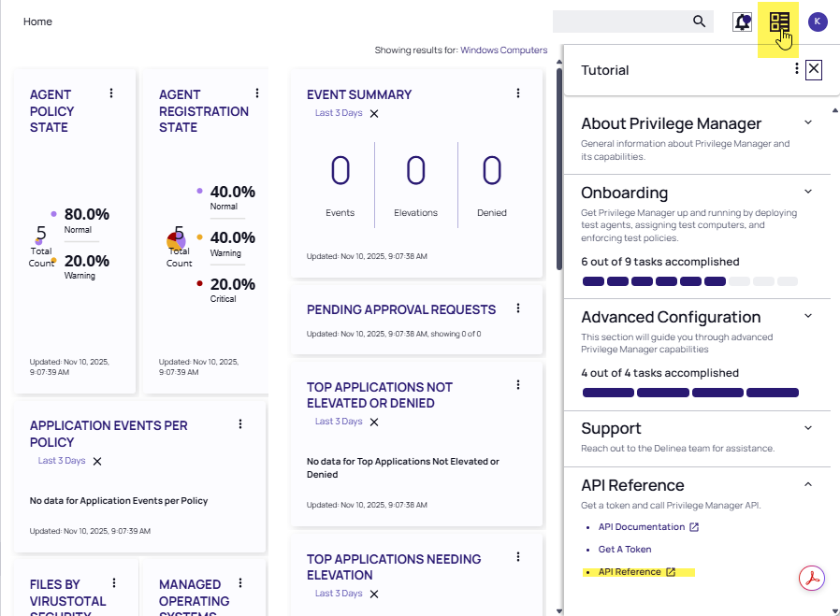Expand the About Privilege Manager section

(x=808, y=122)
